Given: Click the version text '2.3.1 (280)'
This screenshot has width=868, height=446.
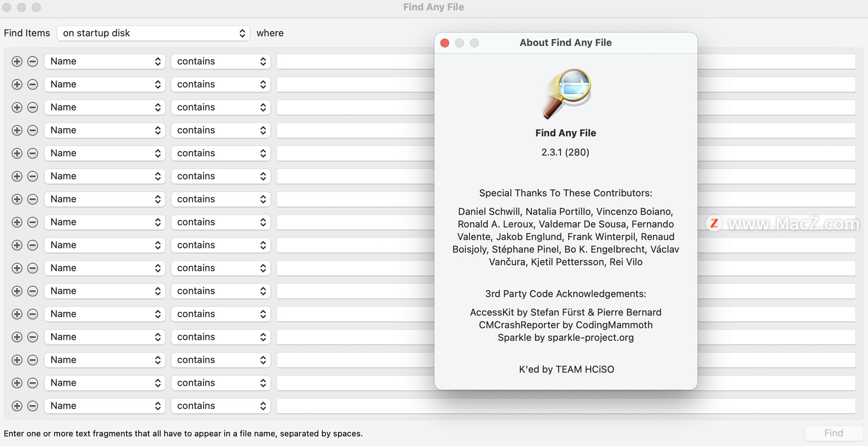Looking at the screenshot, I should click(x=566, y=152).
